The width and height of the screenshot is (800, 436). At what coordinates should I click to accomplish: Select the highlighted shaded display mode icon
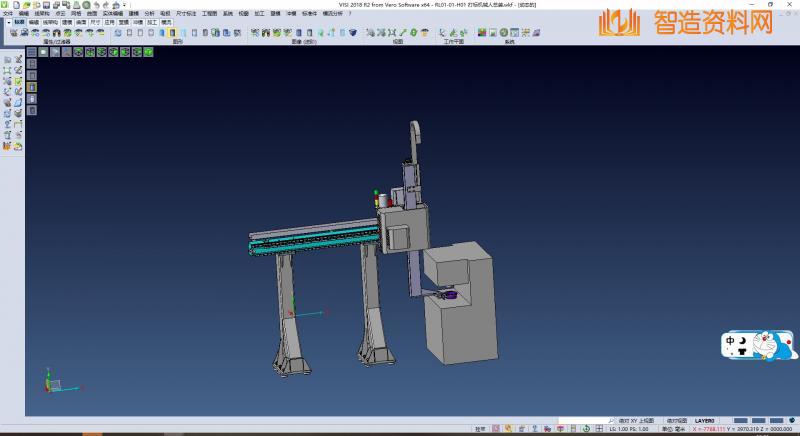pos(172,33)
